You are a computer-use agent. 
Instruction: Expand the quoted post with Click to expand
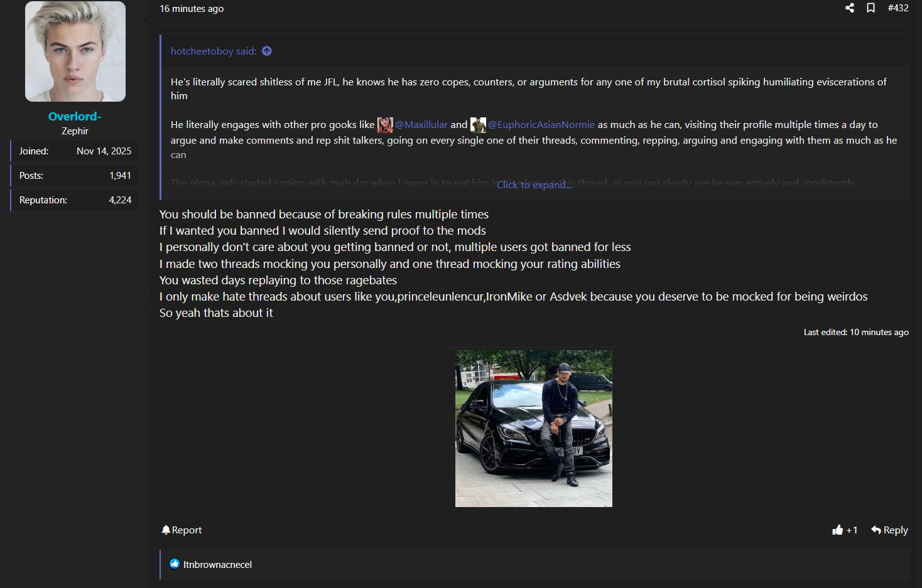pyautogui.click(x=534, y=184)
